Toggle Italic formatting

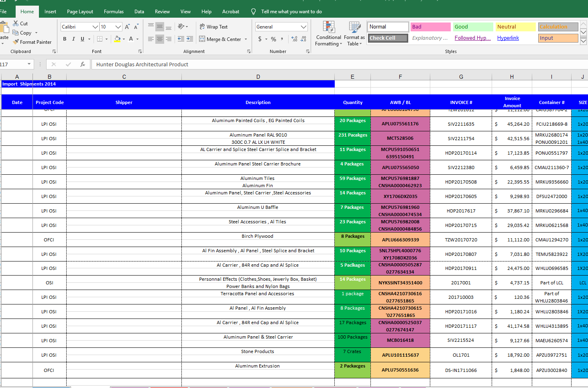[73, 39]
